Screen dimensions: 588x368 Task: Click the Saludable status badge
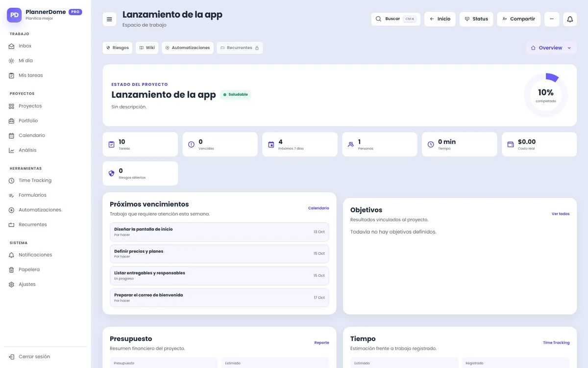click(x=235, y=95)
